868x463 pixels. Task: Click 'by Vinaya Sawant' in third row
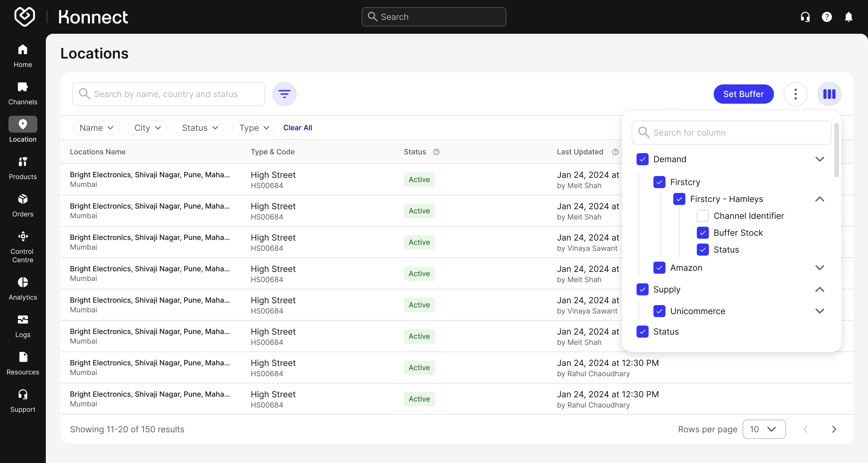pos(587,248)
